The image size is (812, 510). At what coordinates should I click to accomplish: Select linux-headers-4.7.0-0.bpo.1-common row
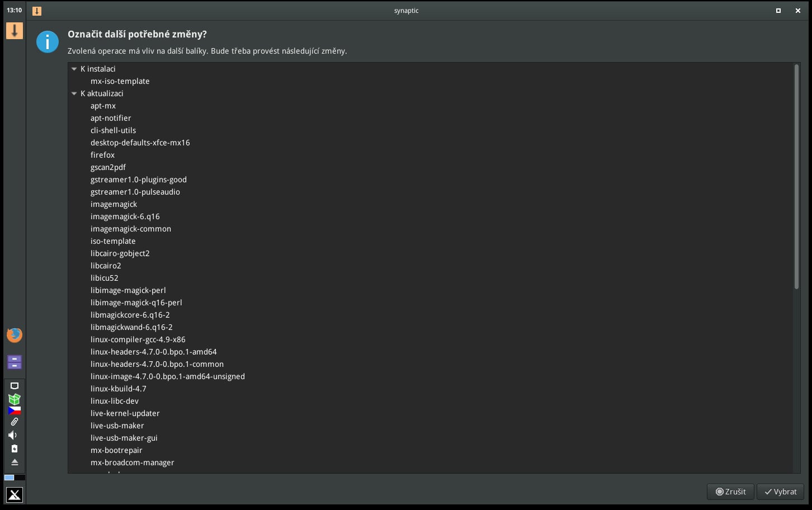pos(430,364)
